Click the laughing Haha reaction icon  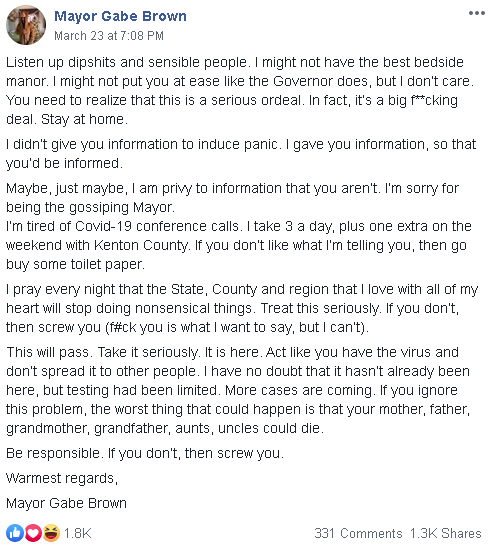(51, 533)
